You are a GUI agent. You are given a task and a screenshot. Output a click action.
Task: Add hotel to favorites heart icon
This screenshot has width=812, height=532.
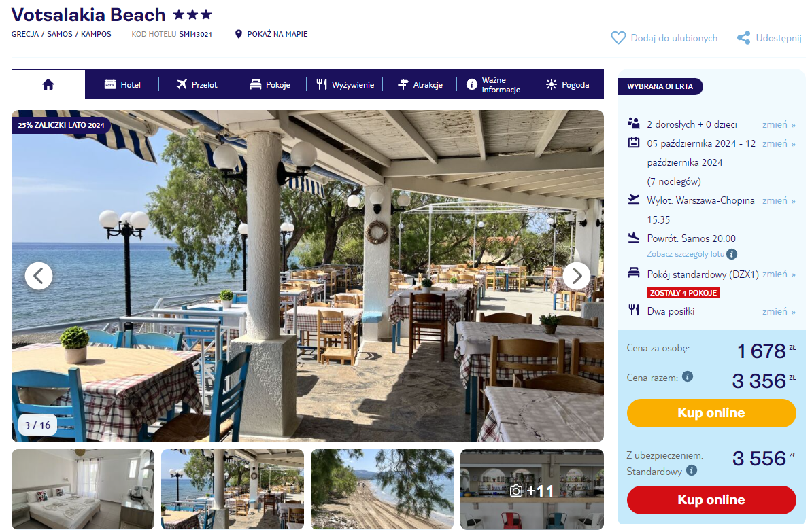click(618, 38)
